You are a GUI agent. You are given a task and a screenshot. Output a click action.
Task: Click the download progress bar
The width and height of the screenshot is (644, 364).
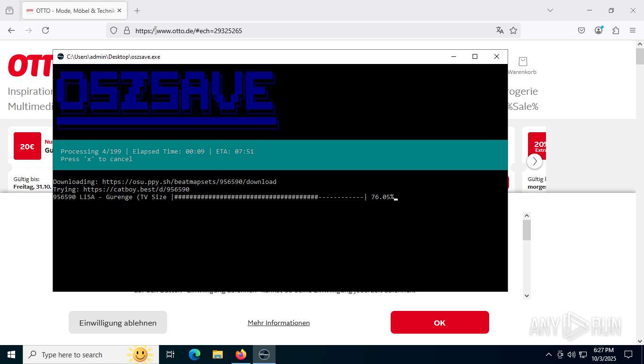coord(269,197)
